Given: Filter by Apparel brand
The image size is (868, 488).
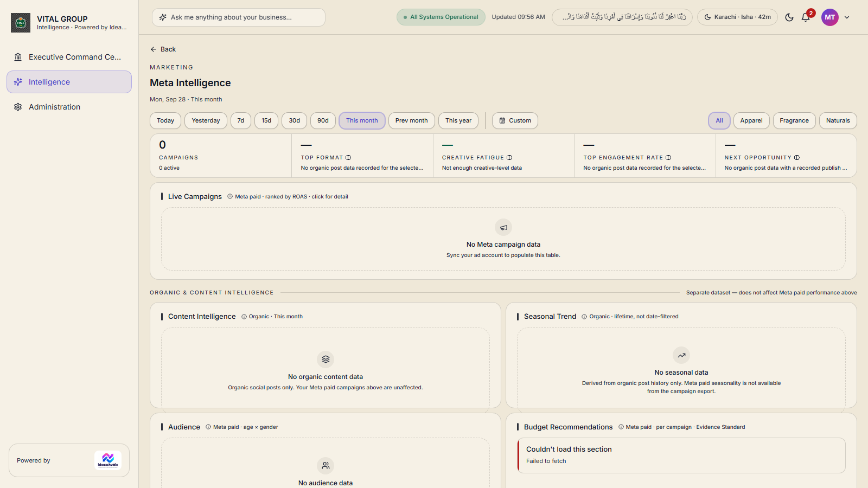Looking at the screenshot, I should (x=751, y=120).
